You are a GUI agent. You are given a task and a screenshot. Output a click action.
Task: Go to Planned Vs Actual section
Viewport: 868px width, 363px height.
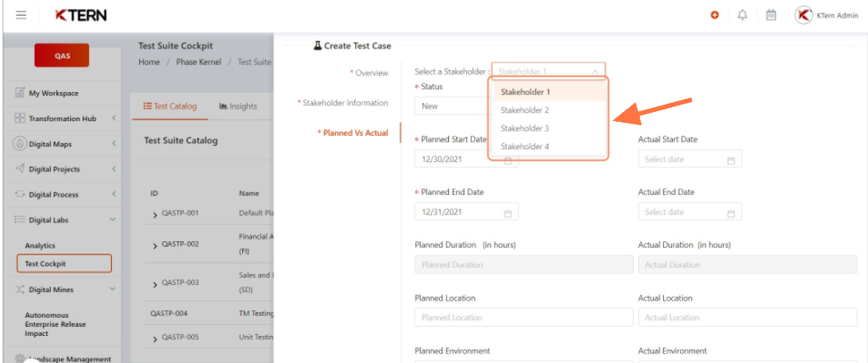(352, 133)
